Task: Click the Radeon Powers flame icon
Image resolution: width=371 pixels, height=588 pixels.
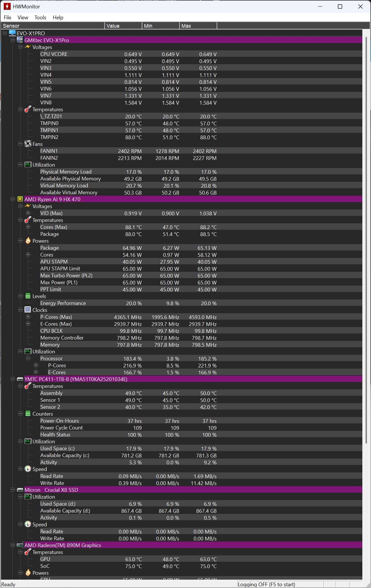Action: 28,572
